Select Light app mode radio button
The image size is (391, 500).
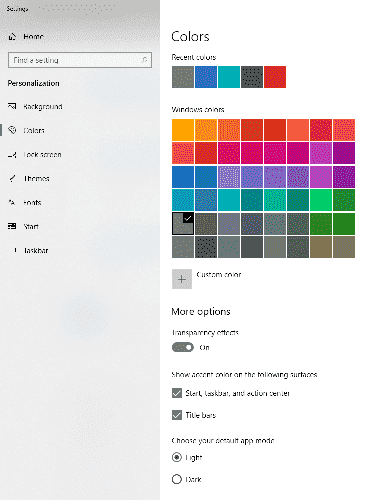[177, 457]
